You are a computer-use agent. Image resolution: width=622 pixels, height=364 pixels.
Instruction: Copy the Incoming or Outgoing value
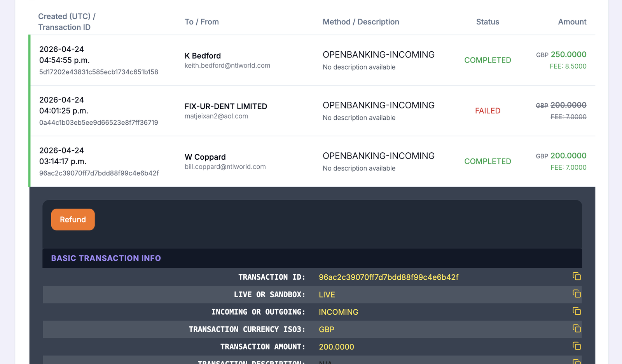pyautogui.click(x=577, y=311)
